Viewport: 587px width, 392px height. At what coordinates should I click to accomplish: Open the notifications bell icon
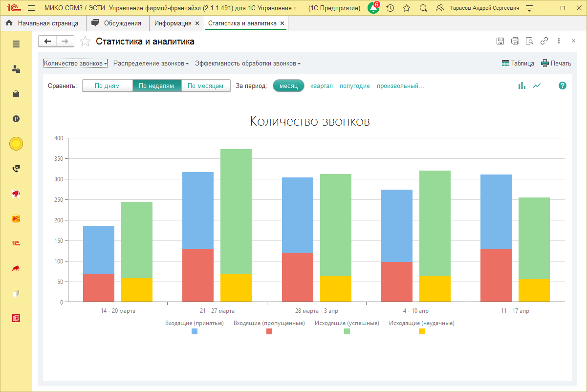point(373,8)
